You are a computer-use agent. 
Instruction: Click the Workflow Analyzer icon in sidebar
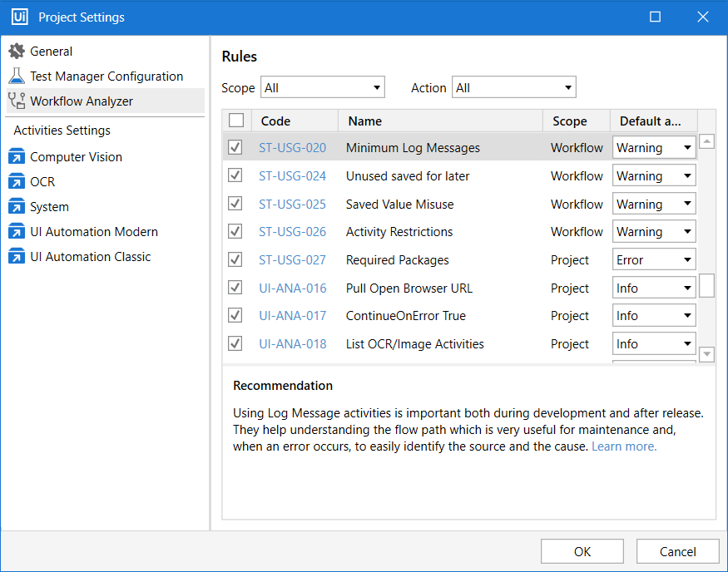17,101
